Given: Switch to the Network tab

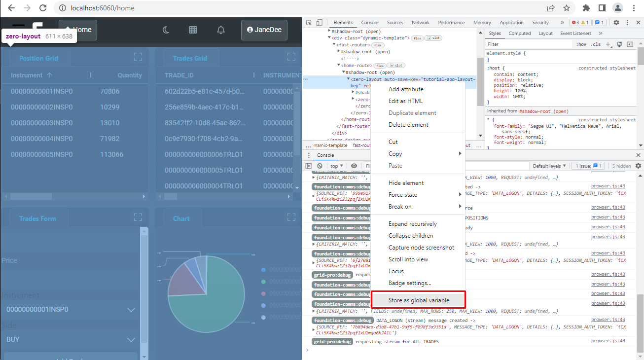Looking at the screenshot, I should (421, 23).
